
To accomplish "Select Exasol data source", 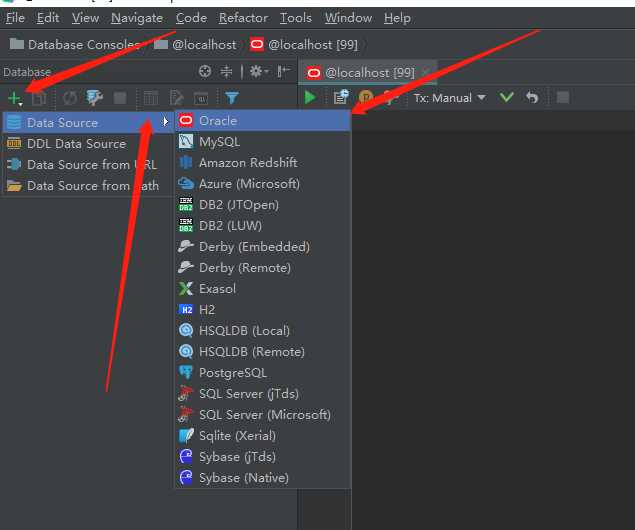I will click(263, 289).
